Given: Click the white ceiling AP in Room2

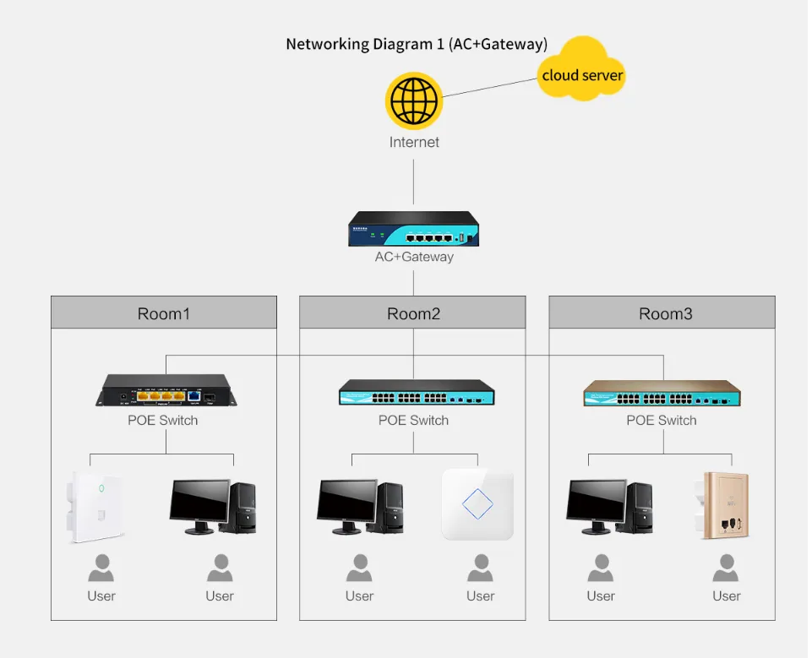Looking at the screenshot, I should coord(477,503).
